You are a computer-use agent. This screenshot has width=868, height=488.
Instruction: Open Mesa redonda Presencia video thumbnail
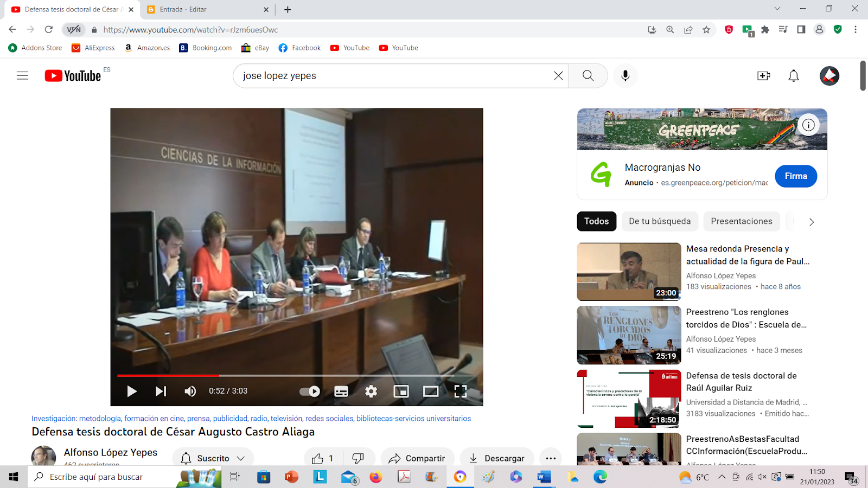pos(629,272)
